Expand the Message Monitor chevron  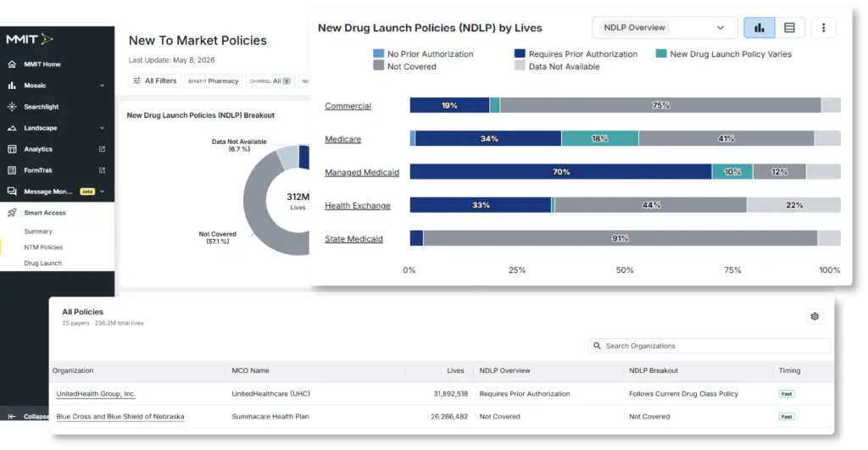[102, 192]
